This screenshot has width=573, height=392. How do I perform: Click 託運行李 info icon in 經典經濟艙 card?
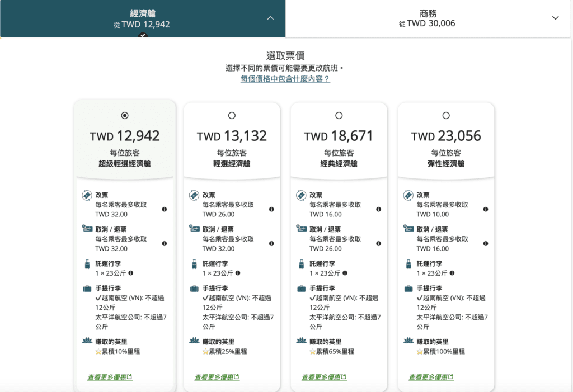[345, 273]
